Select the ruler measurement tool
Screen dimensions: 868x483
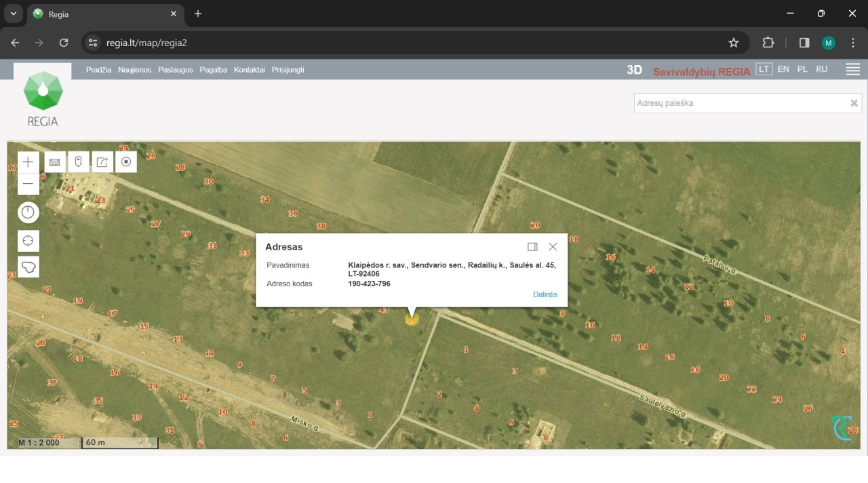point(55,162)
